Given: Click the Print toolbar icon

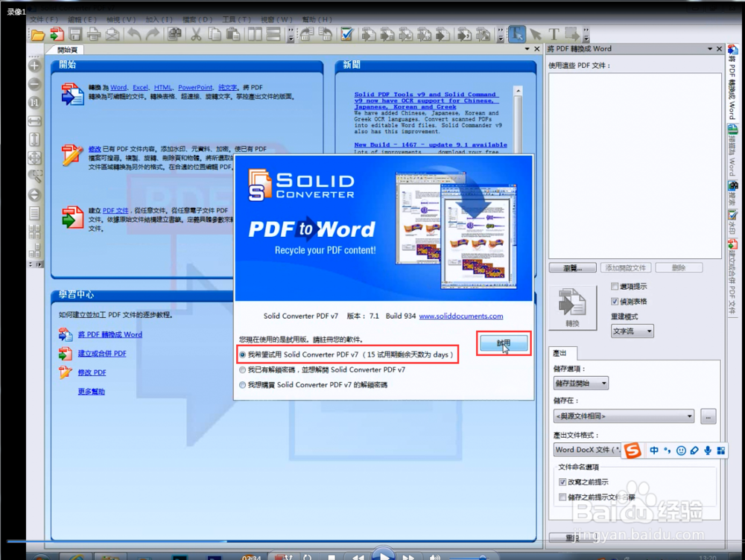Looking at the screenshot, I should point(94,35).
